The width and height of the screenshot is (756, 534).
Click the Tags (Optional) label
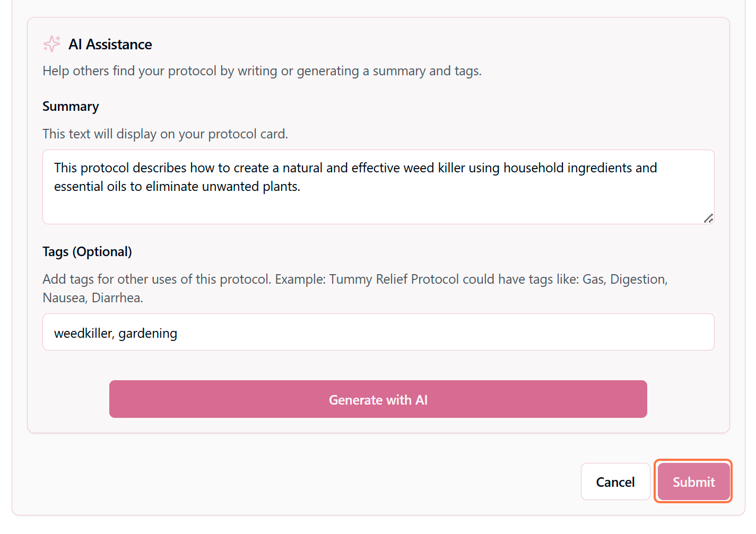87,252
